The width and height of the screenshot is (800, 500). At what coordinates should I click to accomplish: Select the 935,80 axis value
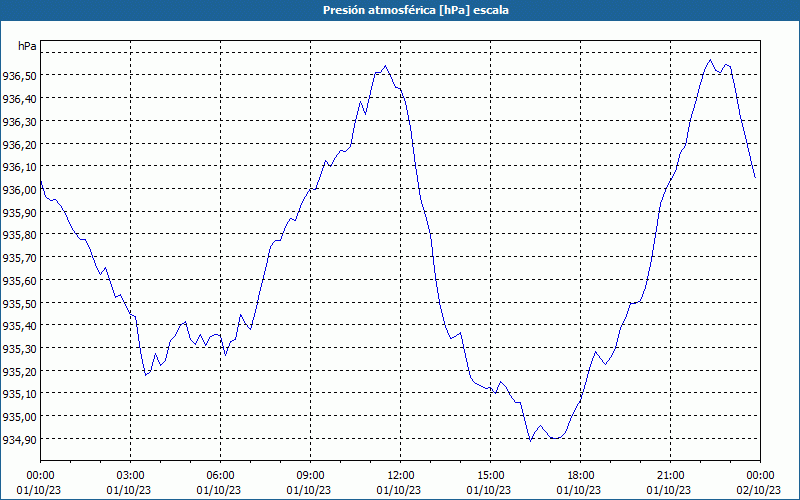pyautogui.click(x=19, y=235)
